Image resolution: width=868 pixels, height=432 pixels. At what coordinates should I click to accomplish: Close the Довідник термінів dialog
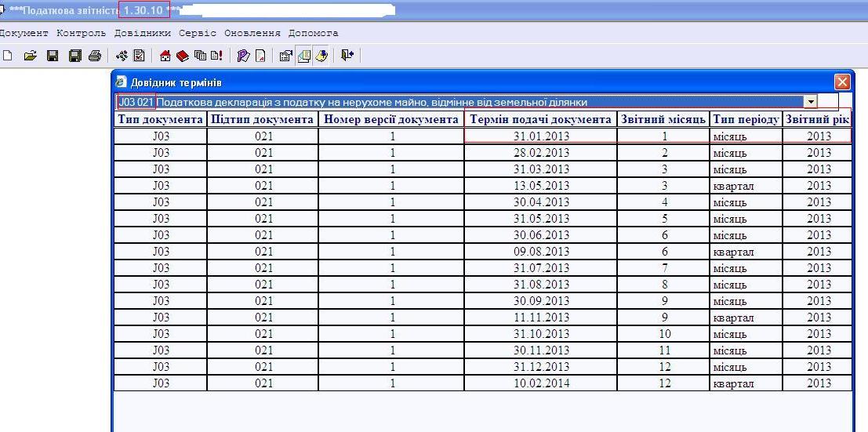pos(842,82)
